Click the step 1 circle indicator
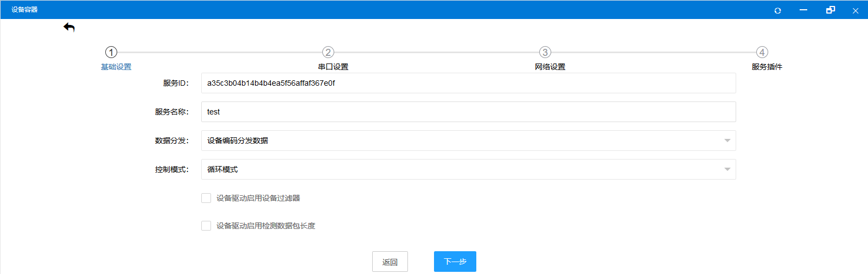This screenshot has height=274, width=868. click(111, 52)
